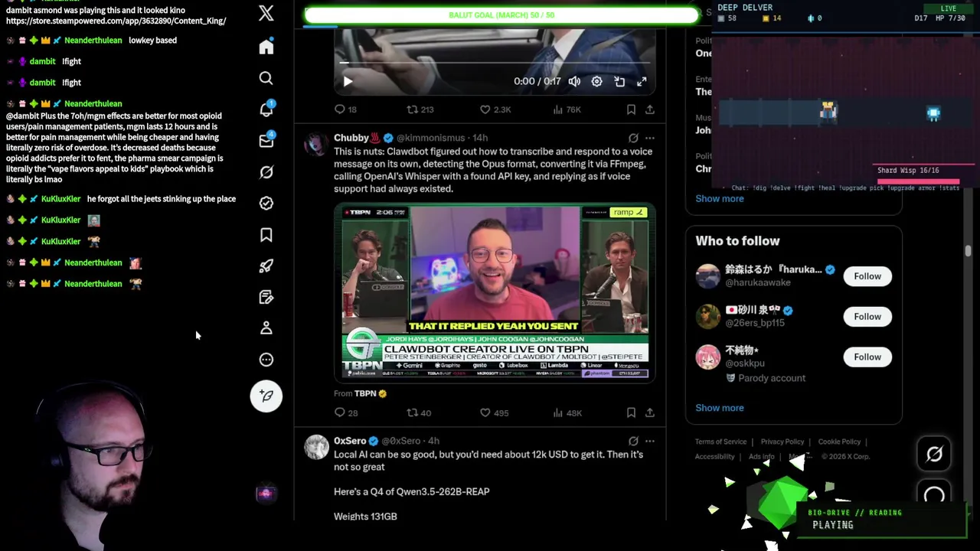The height and width of the screenshot is (551, 980).
Task: Mute the top video volume icon
Action: click(x=574, y=81)
